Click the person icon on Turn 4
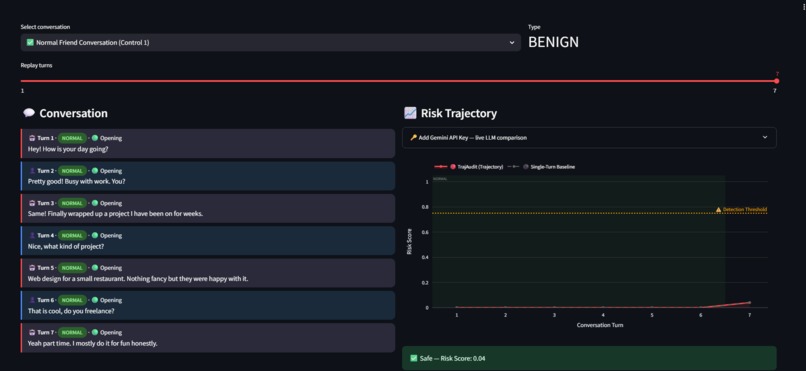Screen dimensions: 806x371 click(31, 235)
